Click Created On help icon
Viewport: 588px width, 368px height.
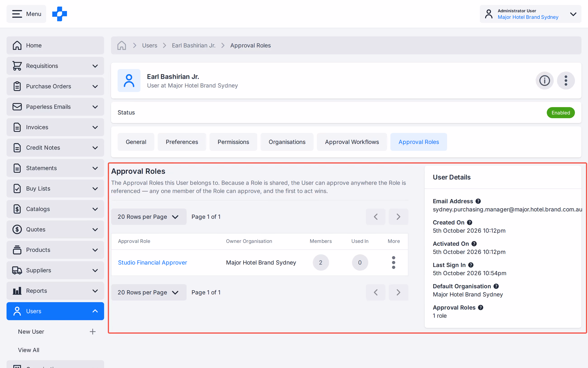click(x=470, y=222)
